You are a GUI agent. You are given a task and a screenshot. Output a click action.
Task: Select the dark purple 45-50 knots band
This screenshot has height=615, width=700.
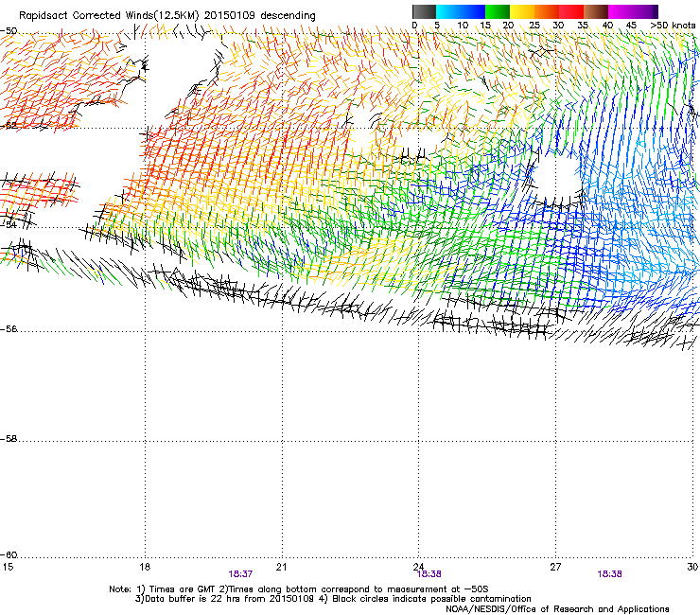click(645, 11)
